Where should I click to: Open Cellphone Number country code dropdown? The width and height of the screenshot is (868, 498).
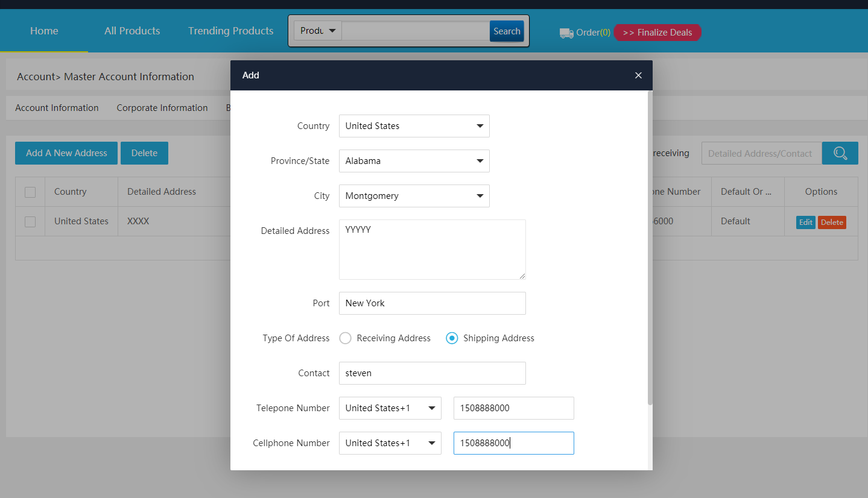pos(390,443)
